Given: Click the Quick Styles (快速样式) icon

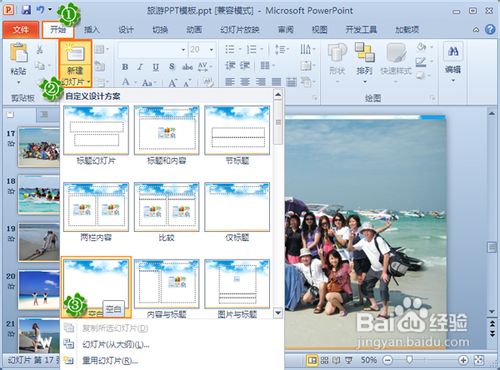Looking at the screenshot, I should (396, 53).
